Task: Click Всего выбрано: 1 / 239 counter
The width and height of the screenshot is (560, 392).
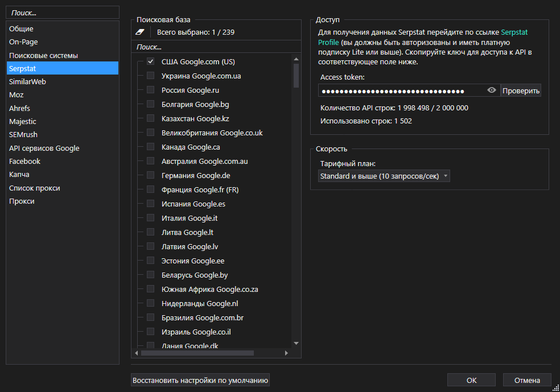Action: point(196,32)
